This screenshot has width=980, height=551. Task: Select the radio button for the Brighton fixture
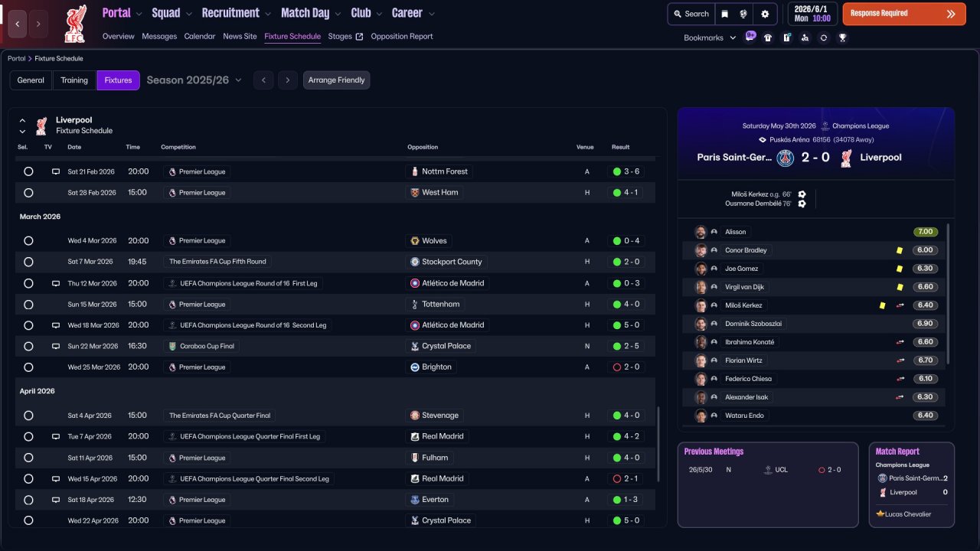28,367
